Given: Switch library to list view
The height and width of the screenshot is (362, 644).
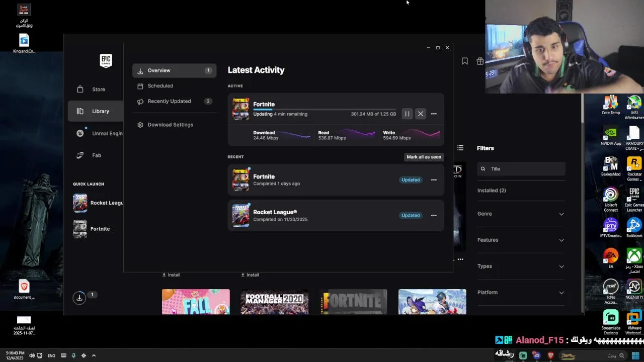Looking at the screenshot, I should click(x=460, y=148).
